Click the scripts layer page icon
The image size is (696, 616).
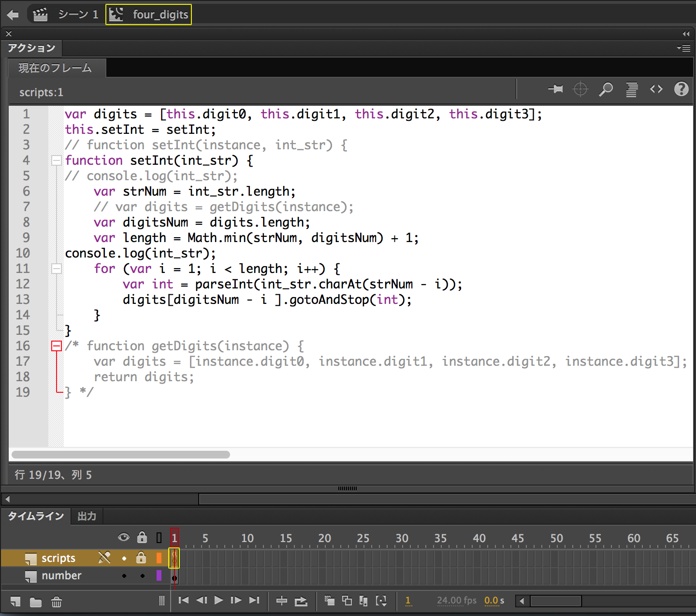(31, 559)
